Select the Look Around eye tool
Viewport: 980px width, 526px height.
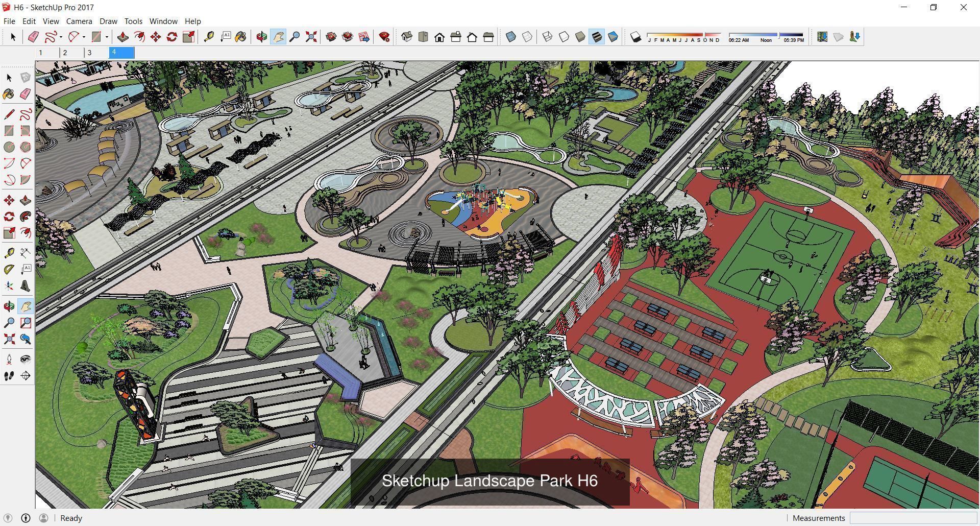25,360
